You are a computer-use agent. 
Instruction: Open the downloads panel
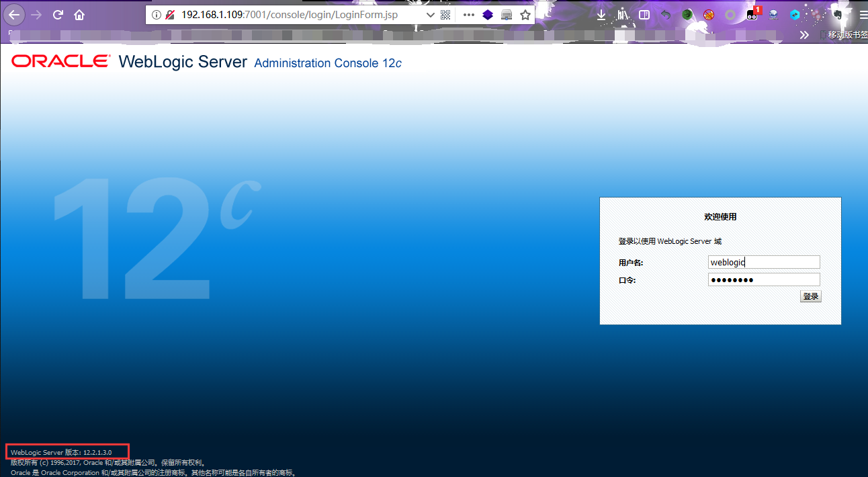pyautogui.click(x=601, y=14)
